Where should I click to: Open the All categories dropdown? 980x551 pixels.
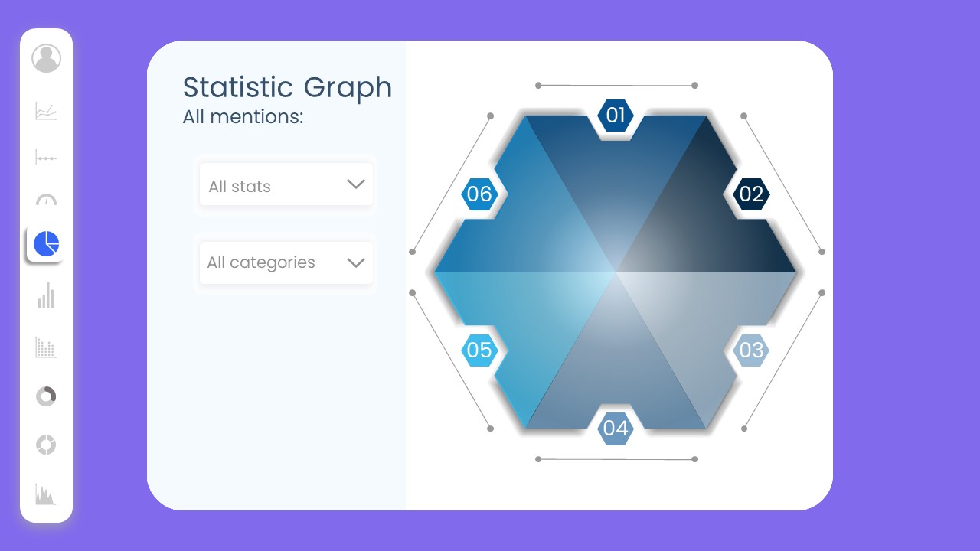286,262
